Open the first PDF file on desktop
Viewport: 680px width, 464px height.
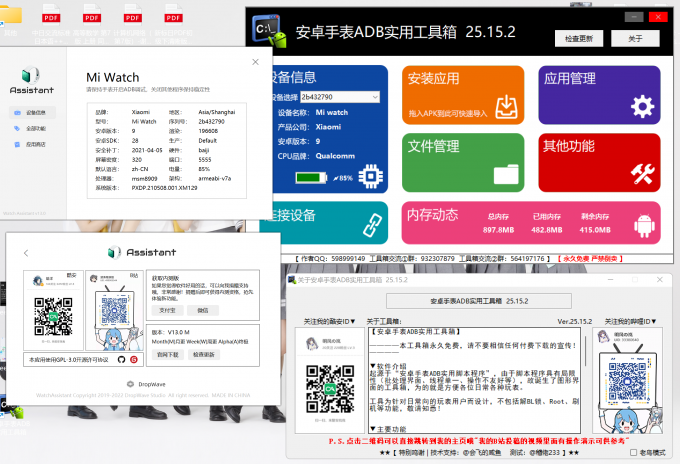pyautogui.click(x=51, y=16)
